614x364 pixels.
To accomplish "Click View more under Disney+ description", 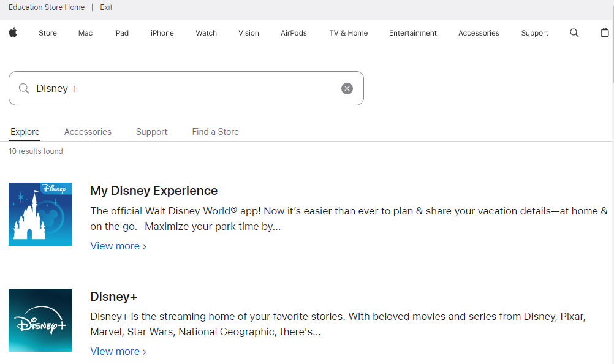I will point(118,351).
